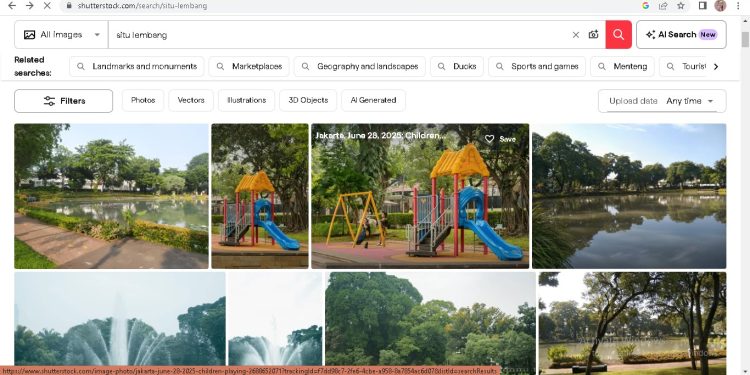750x375 pixels.
Task: Clear the search text with X icon
Action: (x=576, y=34)
